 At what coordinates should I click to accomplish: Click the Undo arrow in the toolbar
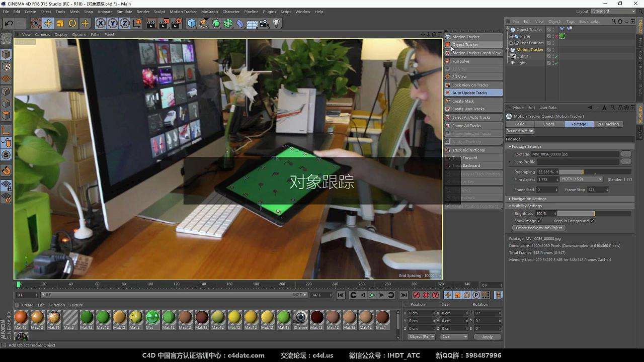[9, 23]
